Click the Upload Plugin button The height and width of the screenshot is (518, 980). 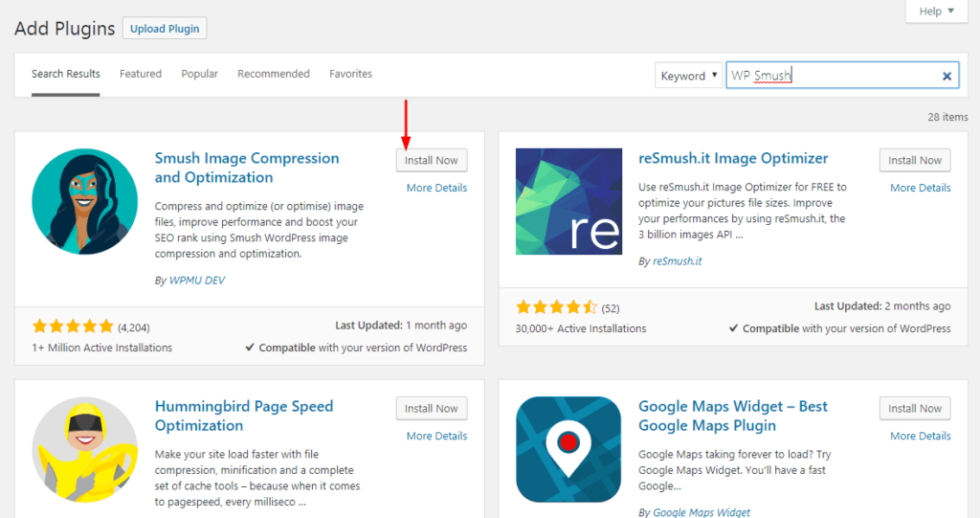pyautogui.click(x=165, y=28)
